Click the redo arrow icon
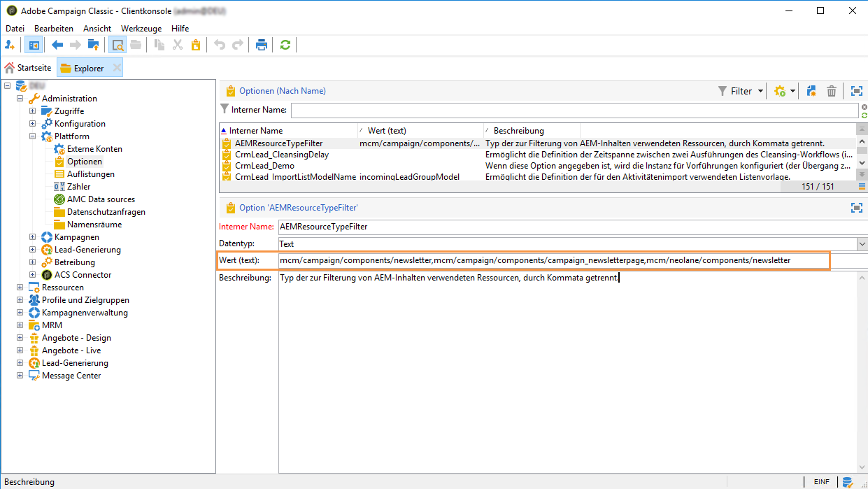Image resolution: width=868 pixels, height=489 pixels. point(238,45)
